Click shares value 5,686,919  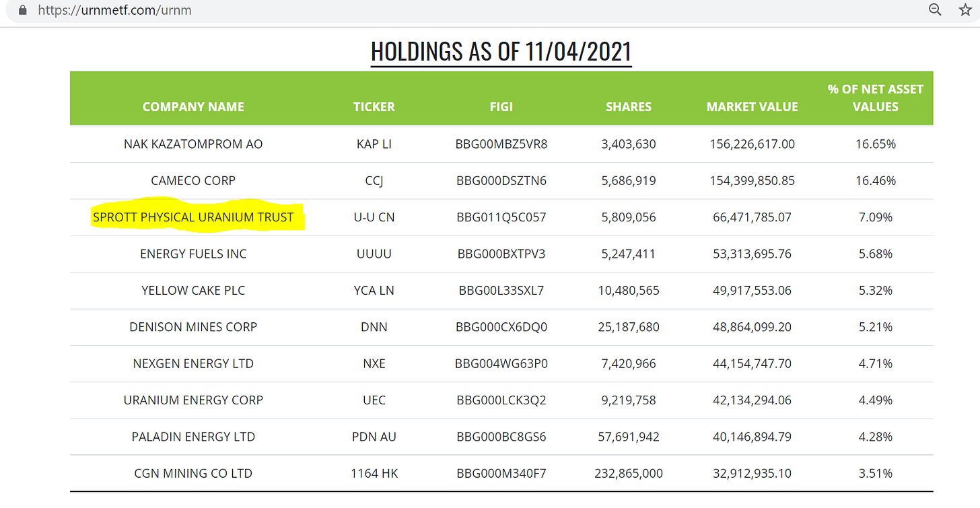pyautogui.click(x=629, y=180)
